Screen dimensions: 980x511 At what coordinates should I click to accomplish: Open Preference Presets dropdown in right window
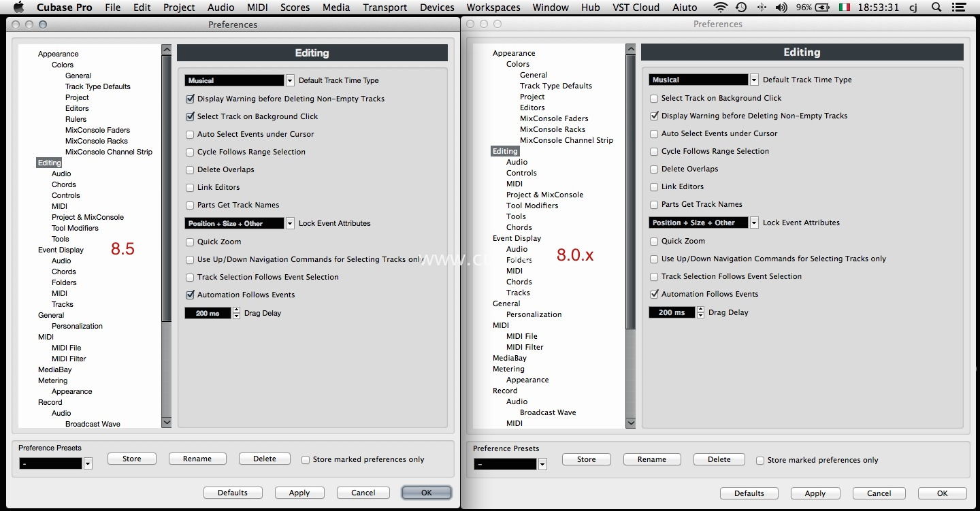542,464
